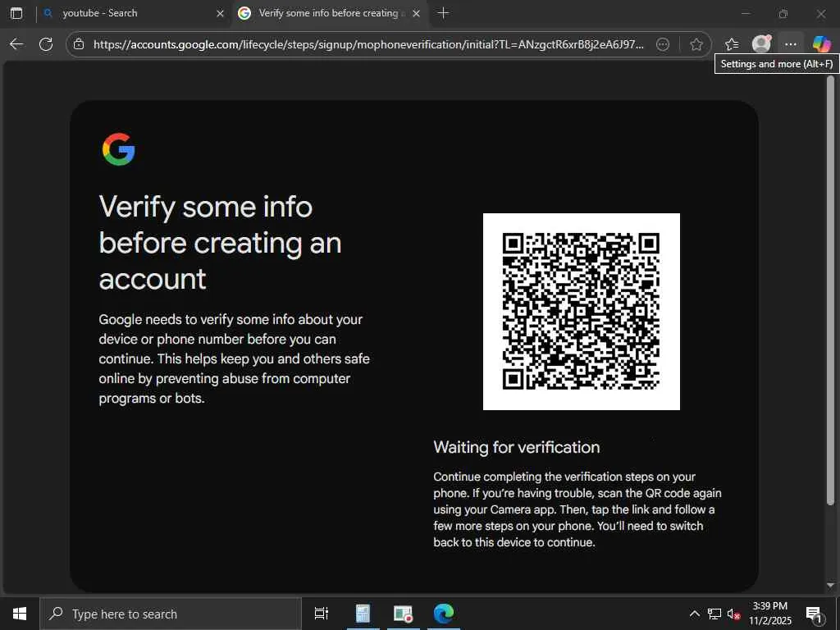Click the scrollbar down arrow

(x=830, y=585)
